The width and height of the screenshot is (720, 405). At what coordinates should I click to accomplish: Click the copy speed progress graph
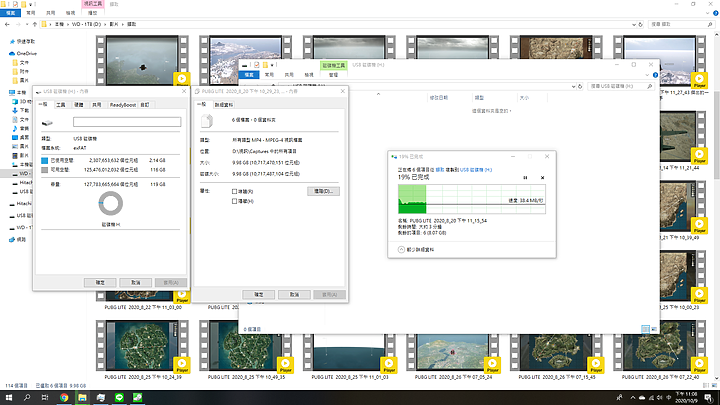472,199
